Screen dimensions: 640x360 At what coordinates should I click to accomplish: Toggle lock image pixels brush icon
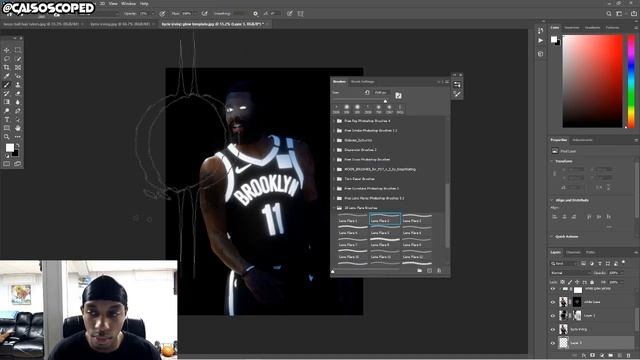tap(570, 282)
